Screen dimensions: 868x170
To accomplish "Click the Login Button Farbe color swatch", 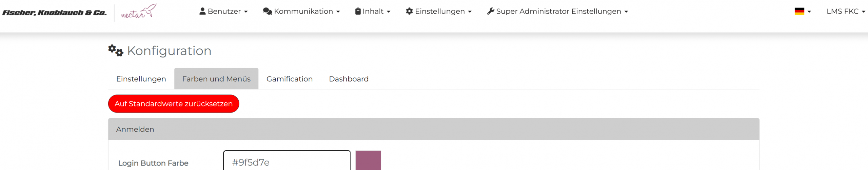I will (368, 161).
